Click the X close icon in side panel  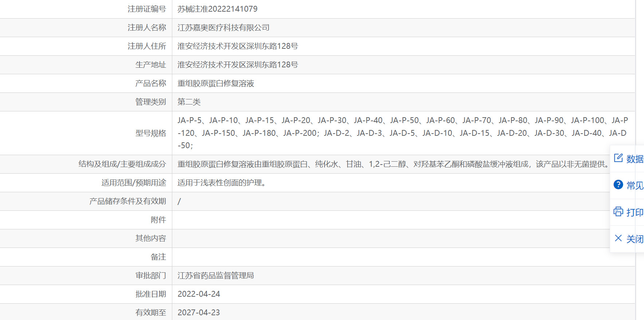(618, 238)
